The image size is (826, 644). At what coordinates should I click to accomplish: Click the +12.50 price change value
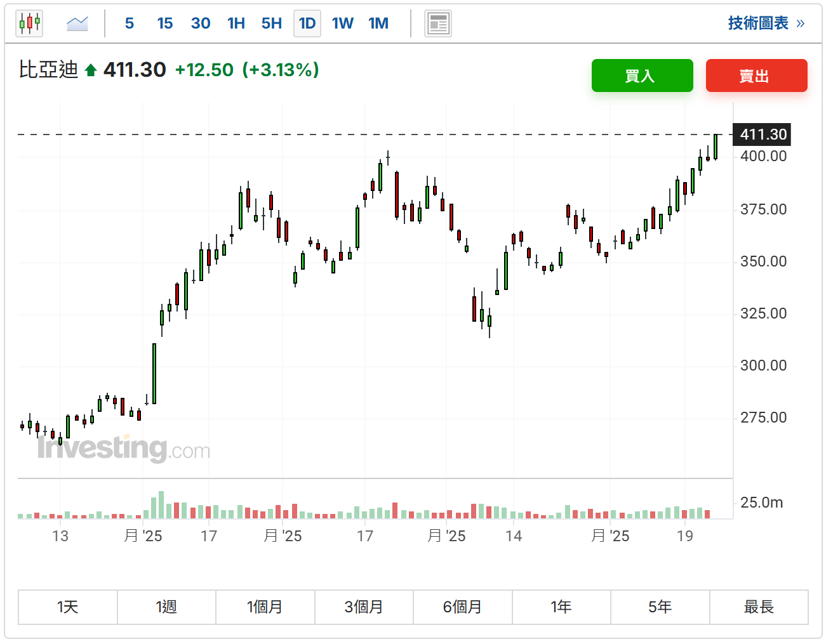click(x=204, y=70)
